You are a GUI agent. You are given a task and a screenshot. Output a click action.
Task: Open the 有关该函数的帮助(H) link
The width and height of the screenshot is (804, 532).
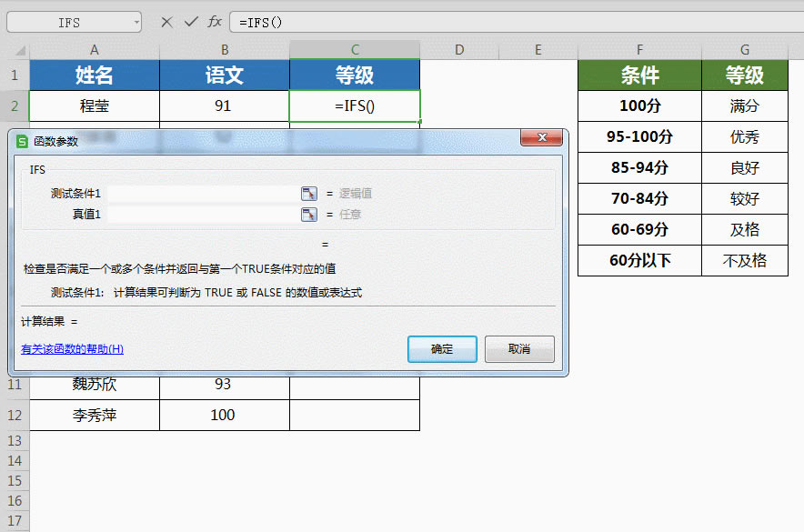tap(72, 349)
